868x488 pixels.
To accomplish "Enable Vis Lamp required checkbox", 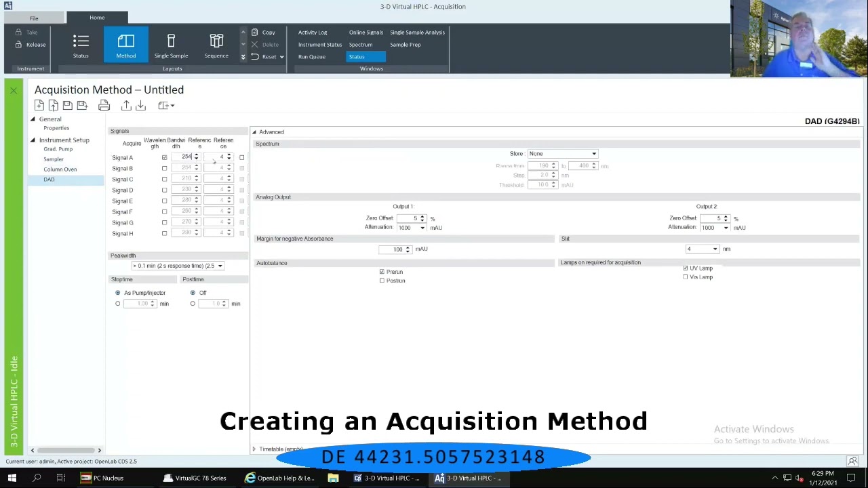I will click(686, 277).
